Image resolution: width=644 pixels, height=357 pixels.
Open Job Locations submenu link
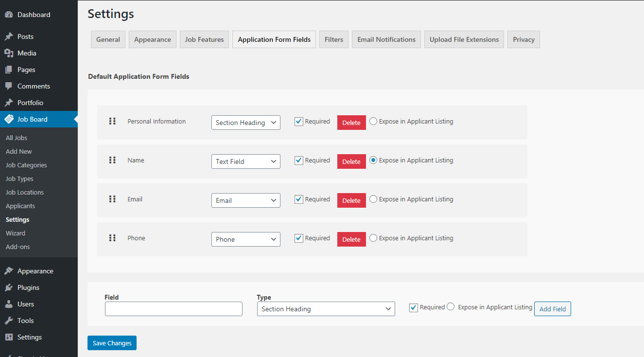point(25,192)
